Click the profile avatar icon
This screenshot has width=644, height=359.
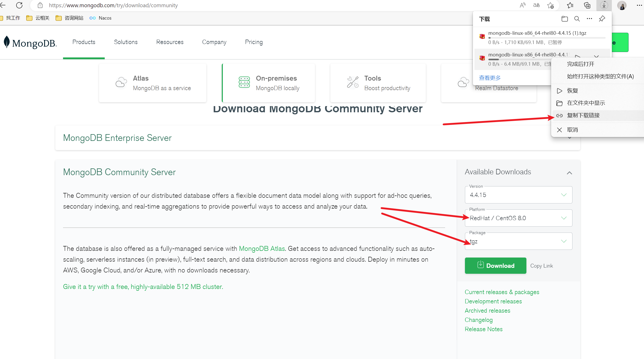tap(622, 5)
